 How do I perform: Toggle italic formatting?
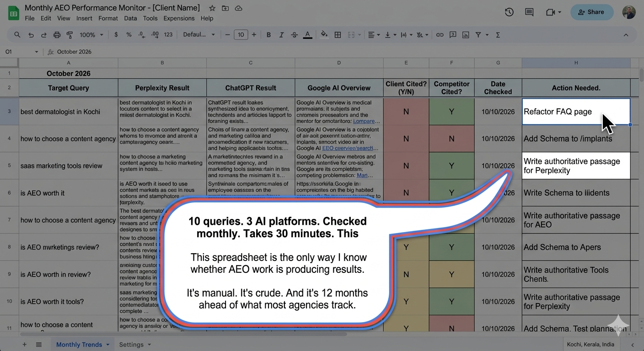tap(281, 35)
